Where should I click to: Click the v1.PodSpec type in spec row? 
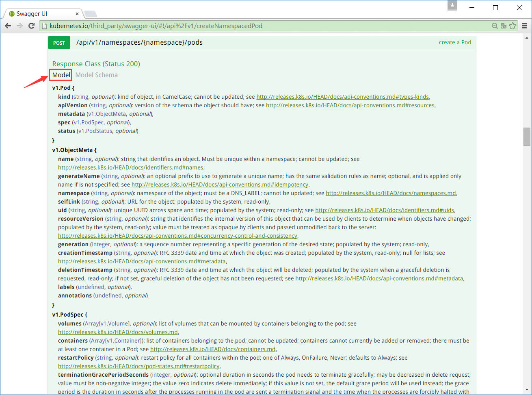89,122
